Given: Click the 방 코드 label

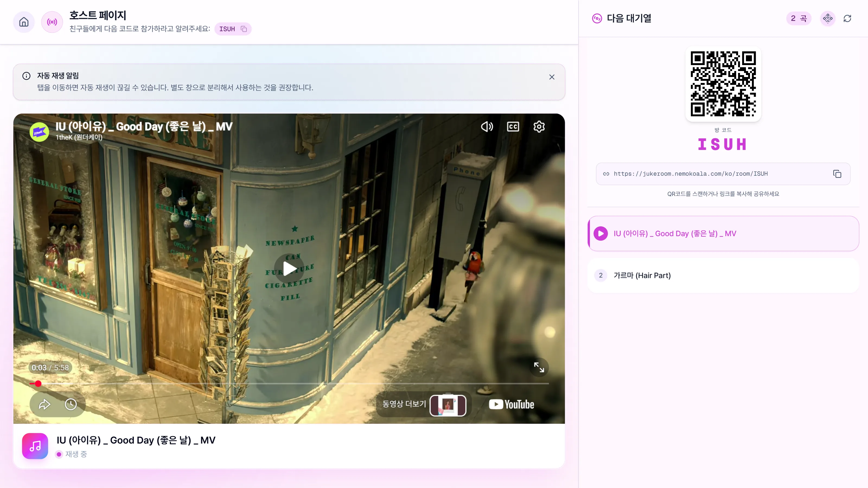Looking at the screenshot, I should 723,130.
